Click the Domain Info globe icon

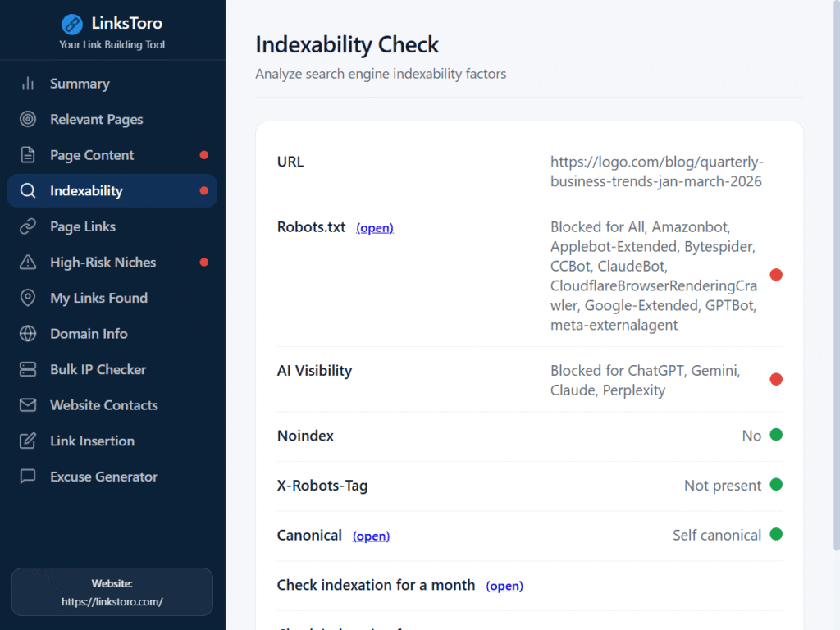[28, 334]
